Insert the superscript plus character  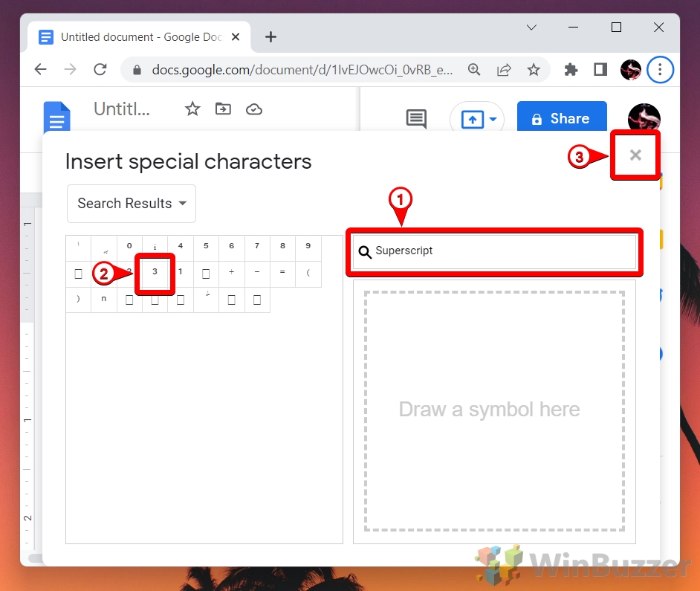pyautogui.click(x=231, y=274)
